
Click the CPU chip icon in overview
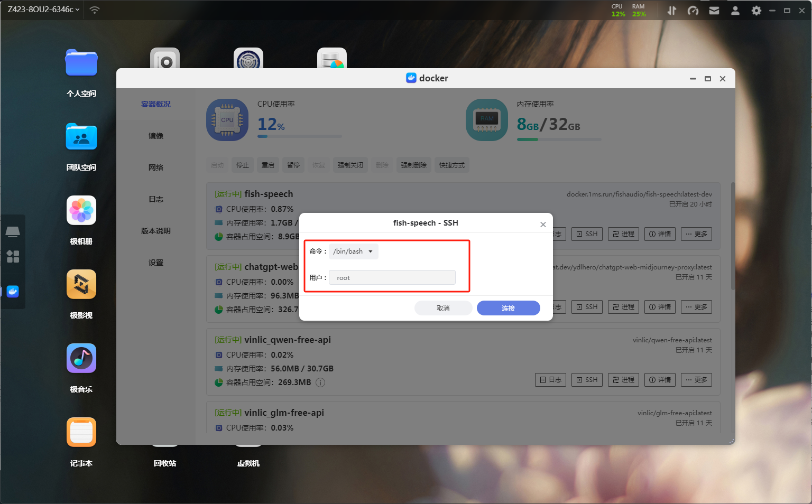(x=227, y=120)
